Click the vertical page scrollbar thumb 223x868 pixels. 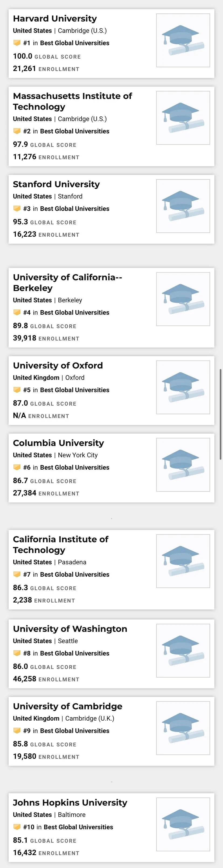(x=221, y=414)
